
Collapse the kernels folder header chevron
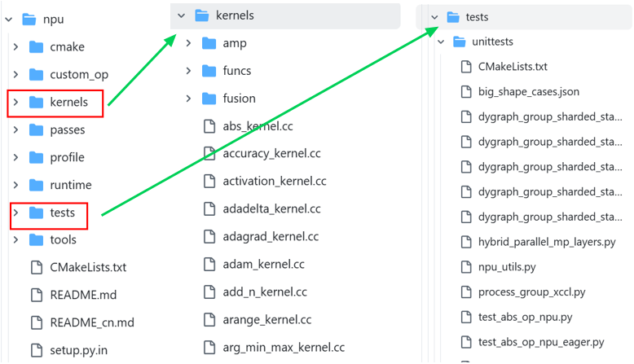pos(181,15)
